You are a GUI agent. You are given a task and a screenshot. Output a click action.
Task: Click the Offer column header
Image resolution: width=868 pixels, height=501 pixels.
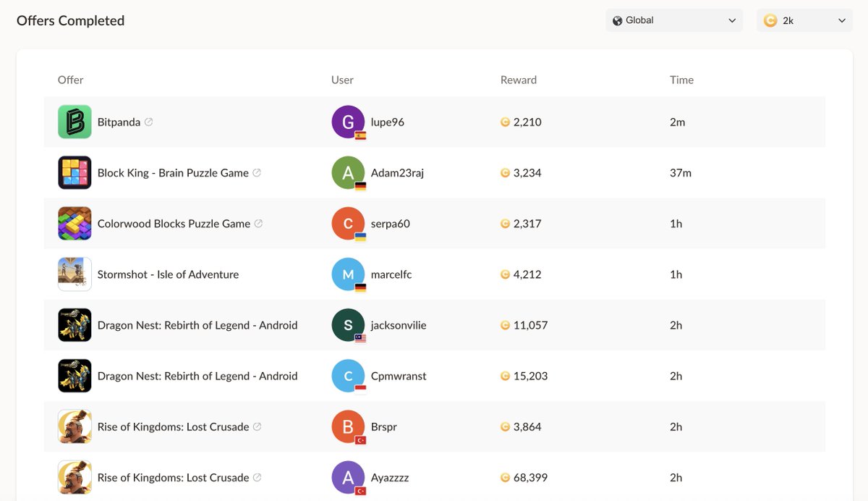(x=71, y=80)
